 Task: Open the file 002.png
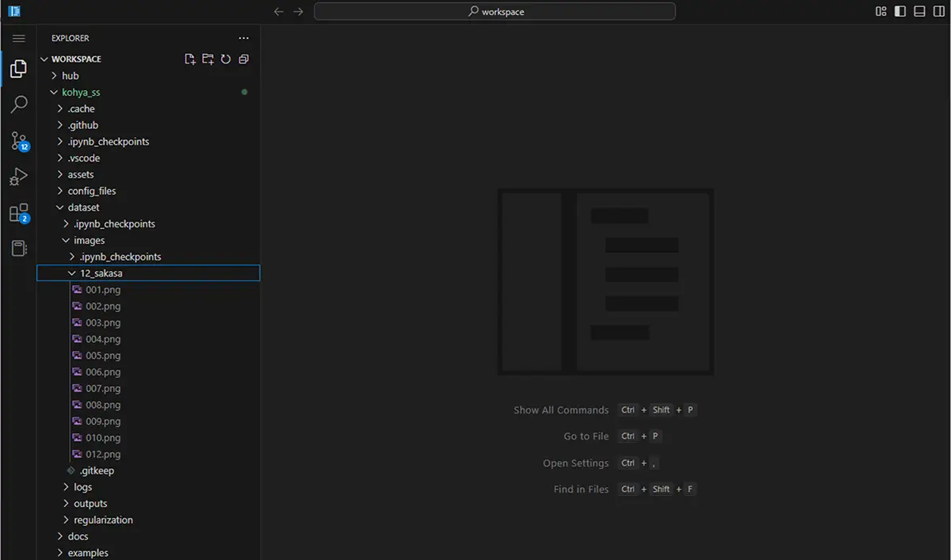(148, 307)
